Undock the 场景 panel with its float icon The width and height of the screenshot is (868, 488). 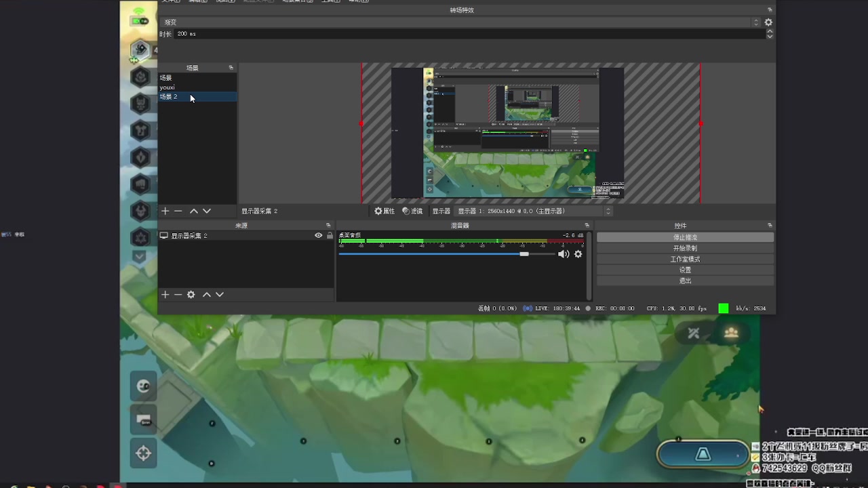click(231, 68)
